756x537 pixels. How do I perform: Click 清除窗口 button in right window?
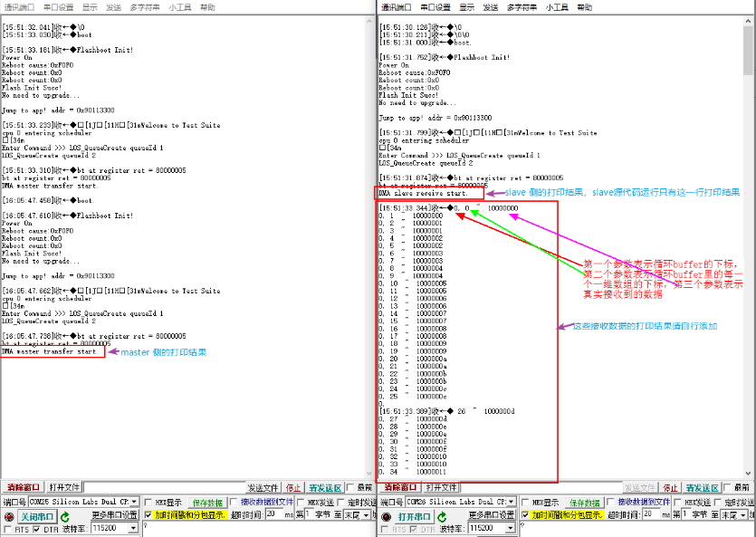(x=402, y=487)
